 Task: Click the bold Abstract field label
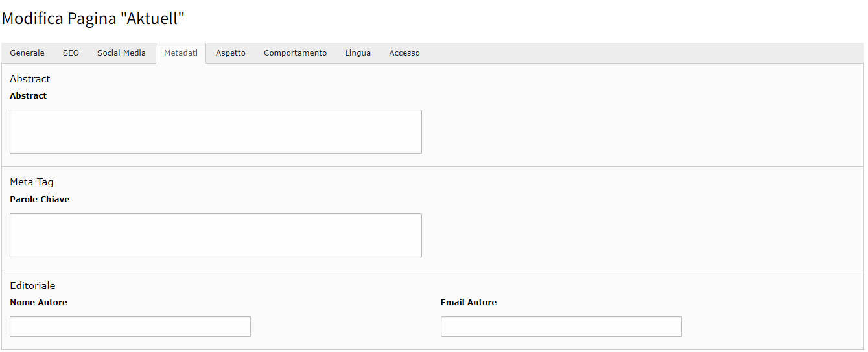[x=29, y=96]
